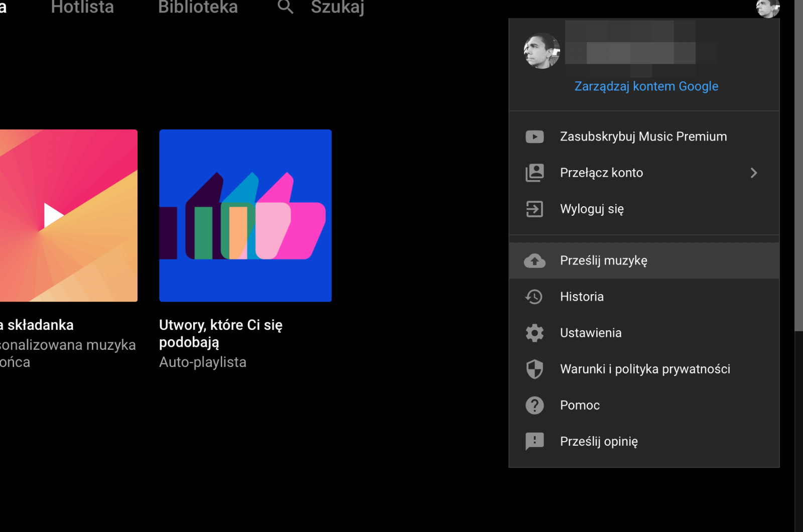Expand the Przełącz konto submenu chevron
This screenshot has width=803, height=532.
coord(753,173)
